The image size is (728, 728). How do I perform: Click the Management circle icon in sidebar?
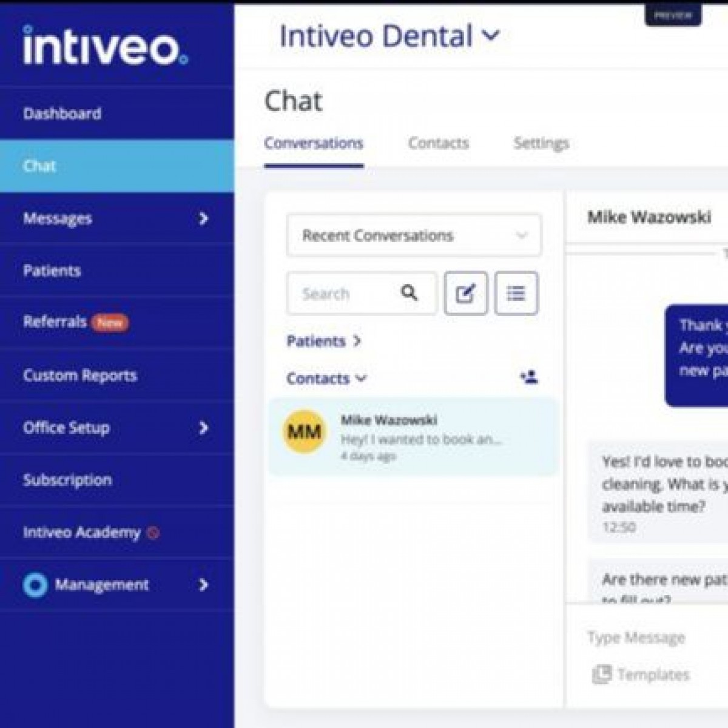[35, 585]
